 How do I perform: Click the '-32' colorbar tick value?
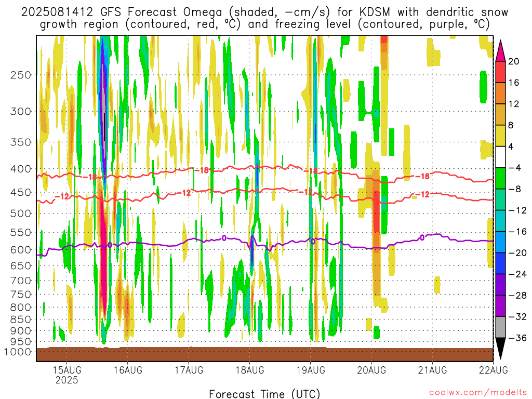coord(517,317)
